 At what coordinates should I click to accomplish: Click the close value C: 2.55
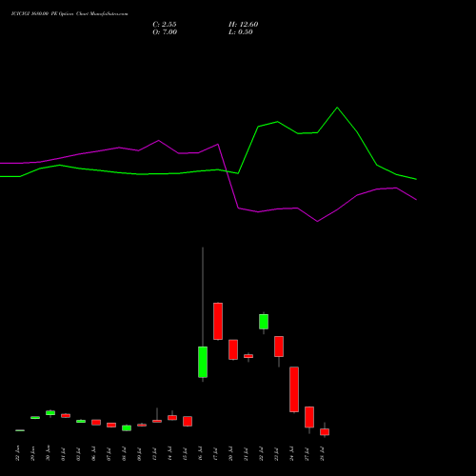(165, 25)
